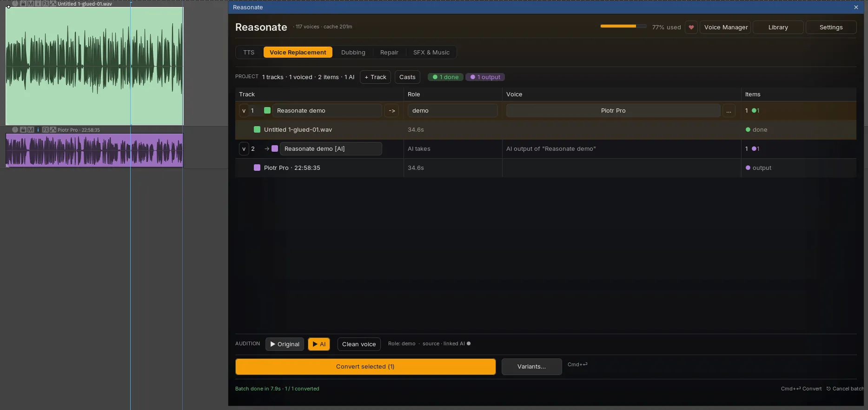
Task: Open item info for Untitled 1-glued-01.wav
Action: click(38, 3)
